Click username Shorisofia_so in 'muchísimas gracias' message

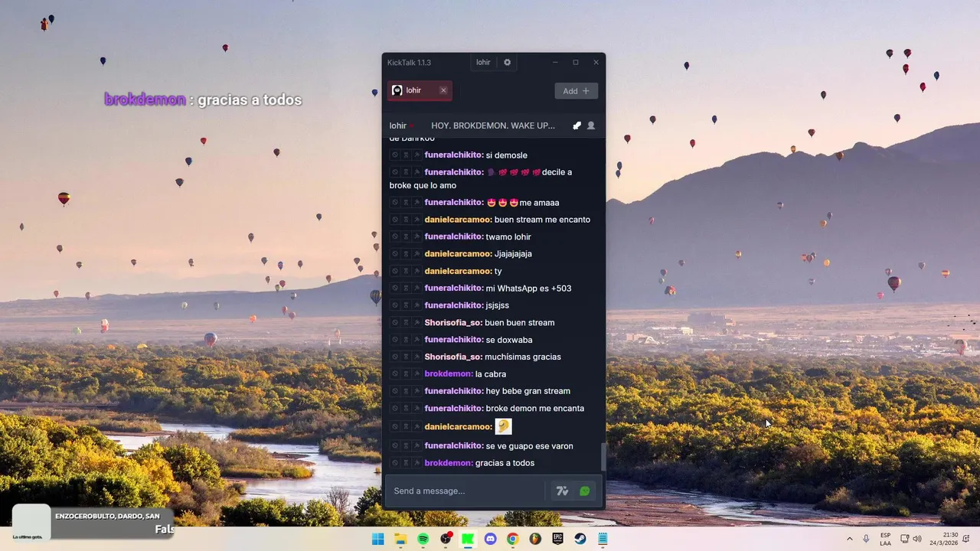point(453,357)
